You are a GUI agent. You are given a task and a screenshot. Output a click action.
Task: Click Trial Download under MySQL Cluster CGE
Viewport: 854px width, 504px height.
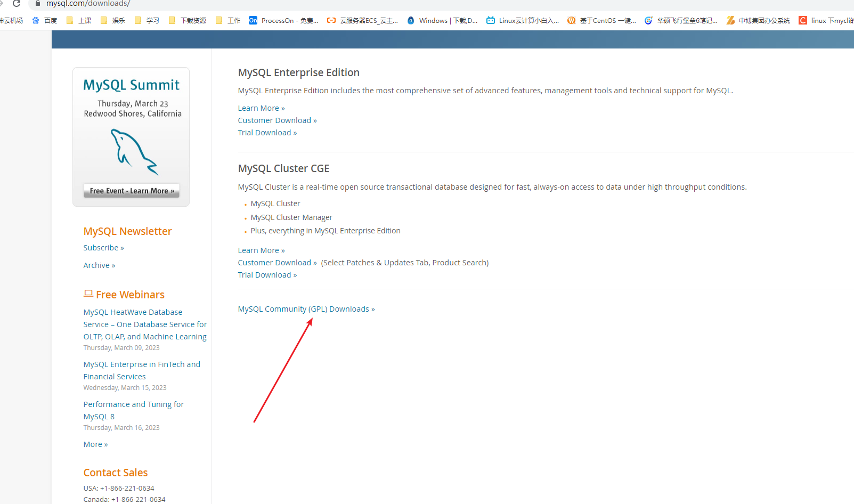pos(267,275)
